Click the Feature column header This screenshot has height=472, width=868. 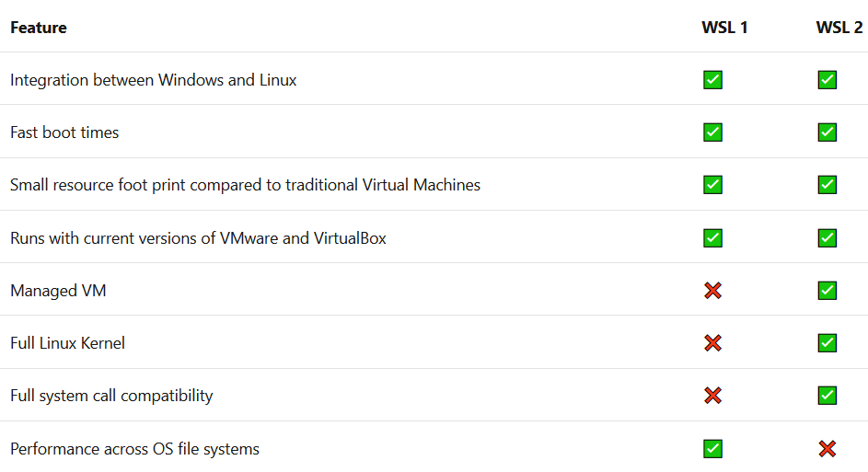[x=39, y=28]
